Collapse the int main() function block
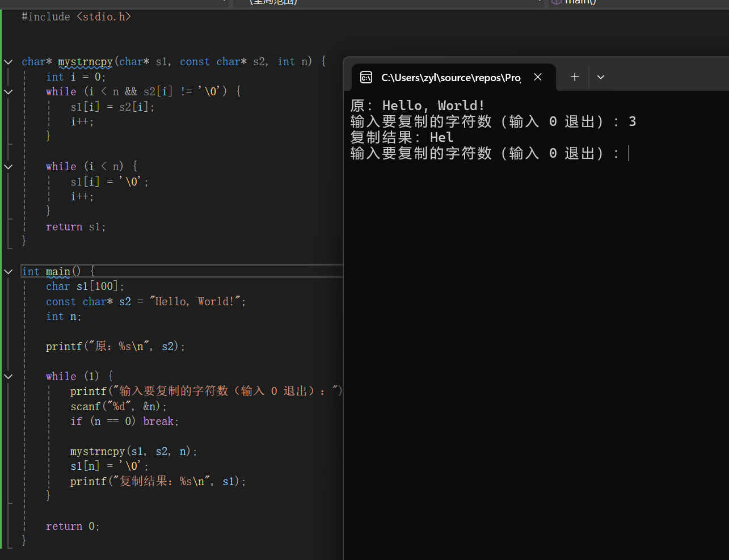729x560 pixels. click(8, 272)
